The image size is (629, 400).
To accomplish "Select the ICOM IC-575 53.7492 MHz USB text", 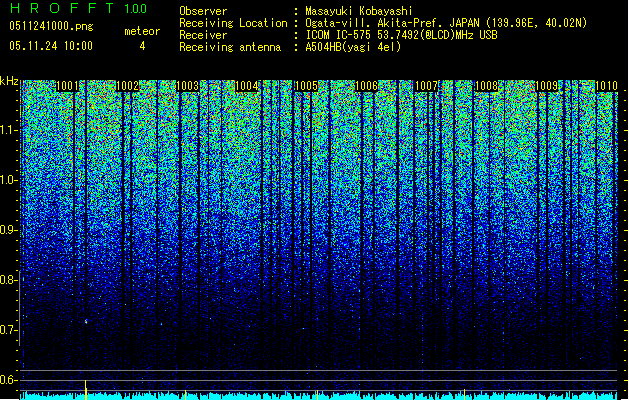I will pos(401,35).
